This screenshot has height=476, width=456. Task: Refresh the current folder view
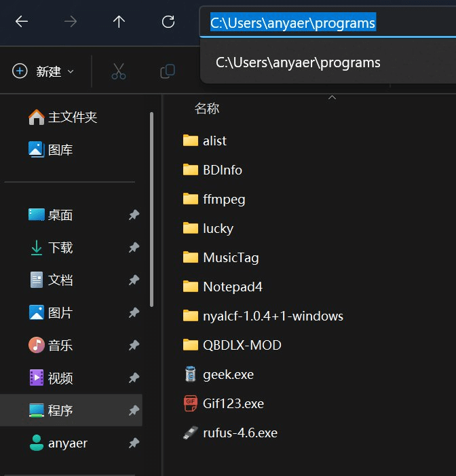169,22
